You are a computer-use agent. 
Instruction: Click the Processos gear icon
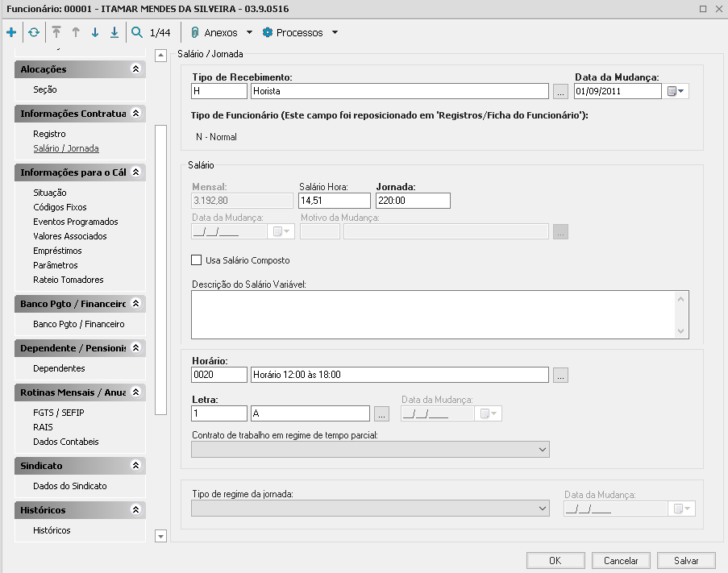click(x=268, y=32)
